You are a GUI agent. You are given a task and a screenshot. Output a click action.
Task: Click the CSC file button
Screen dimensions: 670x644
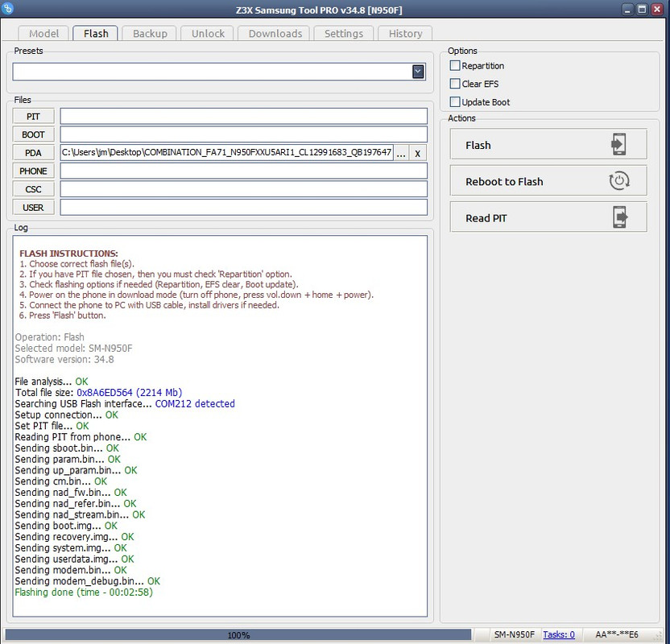click(x=33, y=189)
